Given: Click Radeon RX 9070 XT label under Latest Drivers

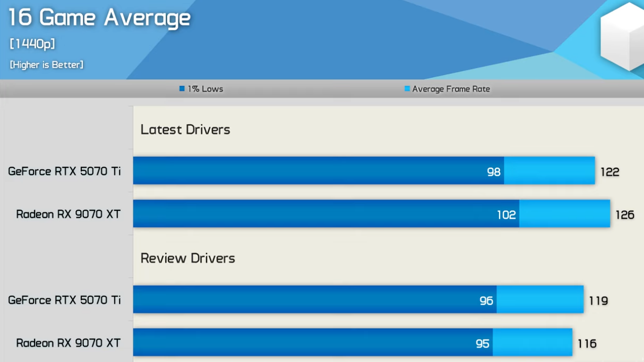Looking at the screenshot, I should [68, 214].
